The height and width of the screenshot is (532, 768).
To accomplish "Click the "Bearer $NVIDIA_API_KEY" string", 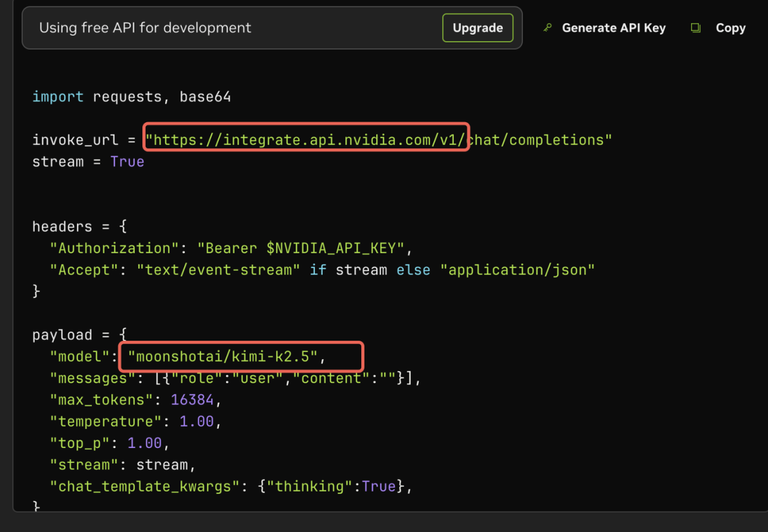I will (x=300, y=248).
